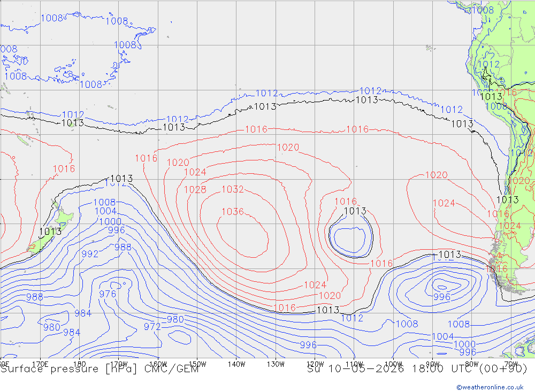
Task: Click the 1028 isobar label
Action: pos(195,189)
